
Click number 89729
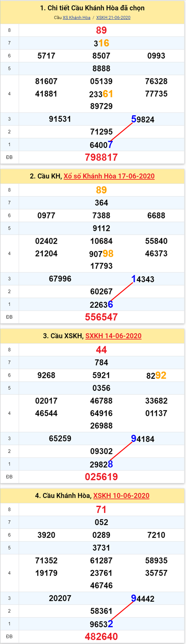101,106
